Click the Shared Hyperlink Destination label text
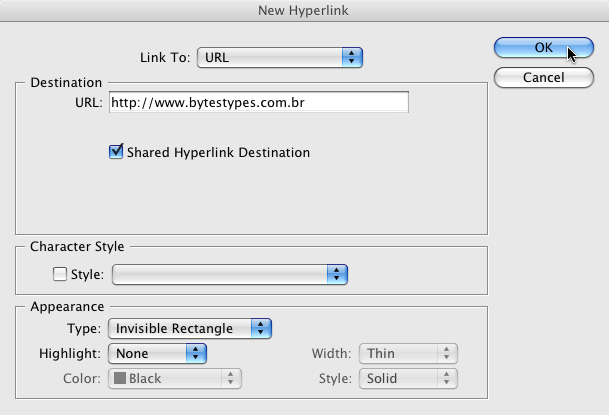609x415 pixels. pyautogui.click(x=219, y=153)
